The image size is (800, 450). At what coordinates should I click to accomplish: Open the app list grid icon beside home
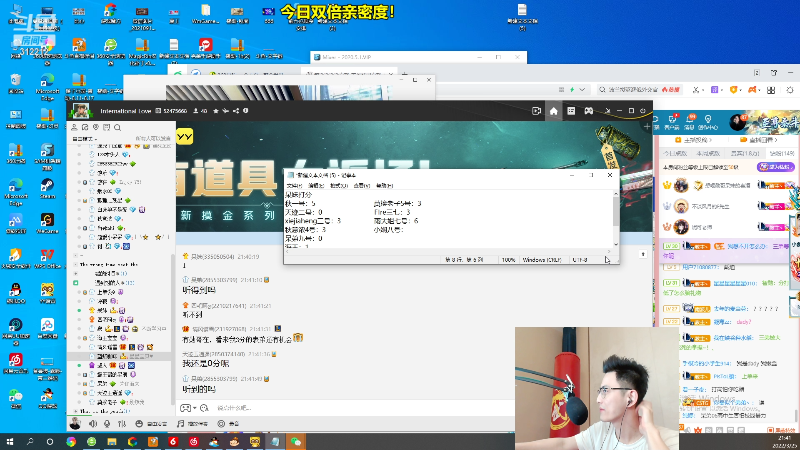(x=571, y=111)
